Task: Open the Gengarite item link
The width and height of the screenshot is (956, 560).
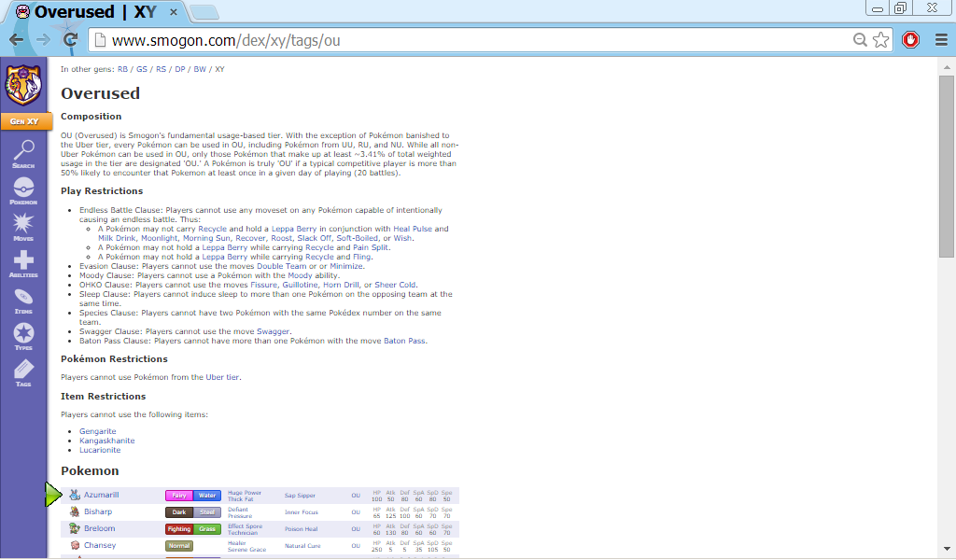Action: (97, 431)
